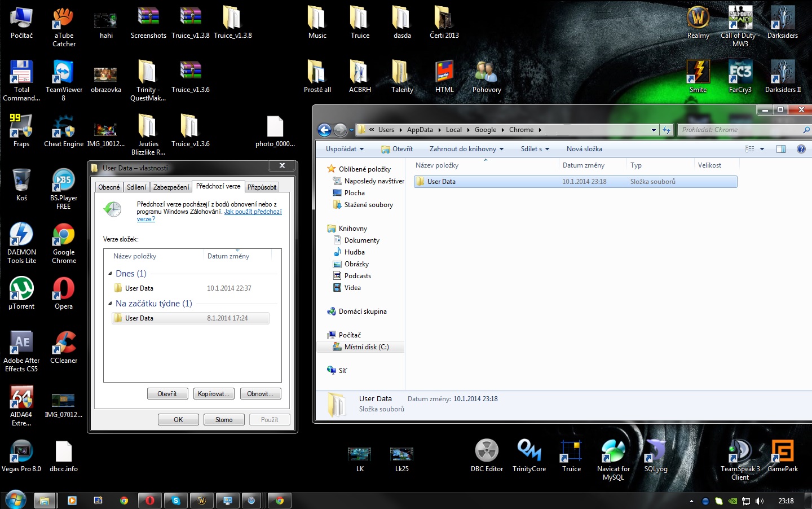Click the Otevřít button in properties dialog
Screen dimensions: 812x509
[x=167, y=394]
